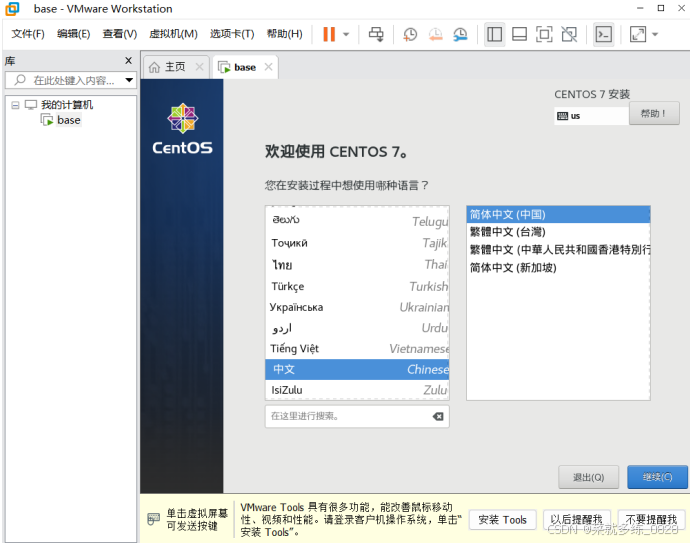Select Thai language row
Image resolution: width=690 pixels, height=543 pixels.
tap(357, 264)
